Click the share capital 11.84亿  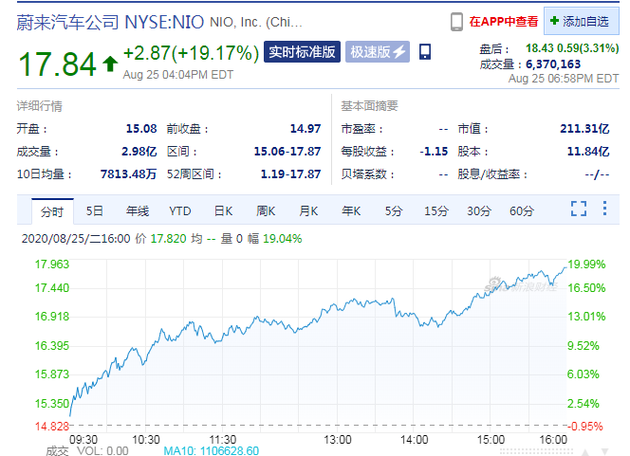point(588,151)
